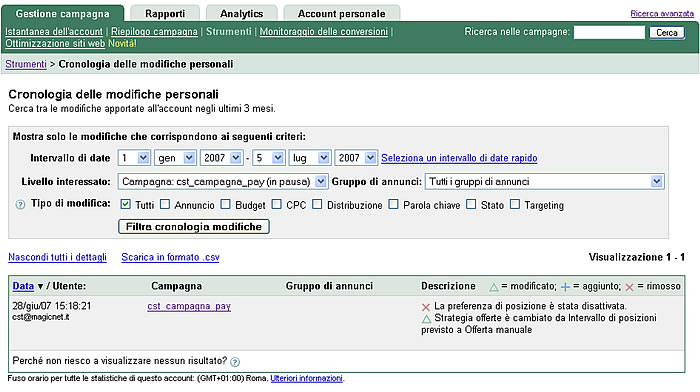The width and height of the screenshot is (700, 392).
Task: Click the 'Campagna' column header
Action: click(x=176, y=286)
